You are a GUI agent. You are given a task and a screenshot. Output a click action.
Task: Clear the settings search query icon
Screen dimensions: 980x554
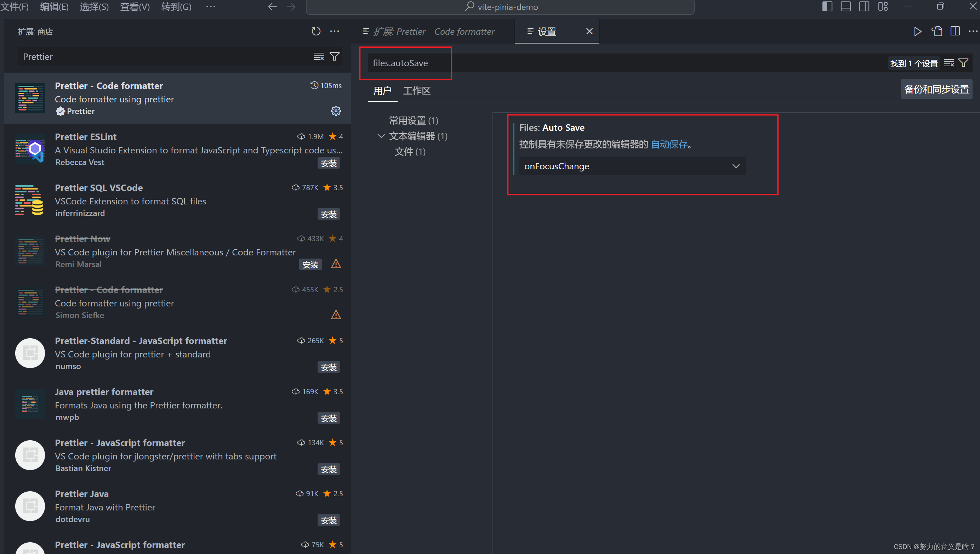point(949,62)
